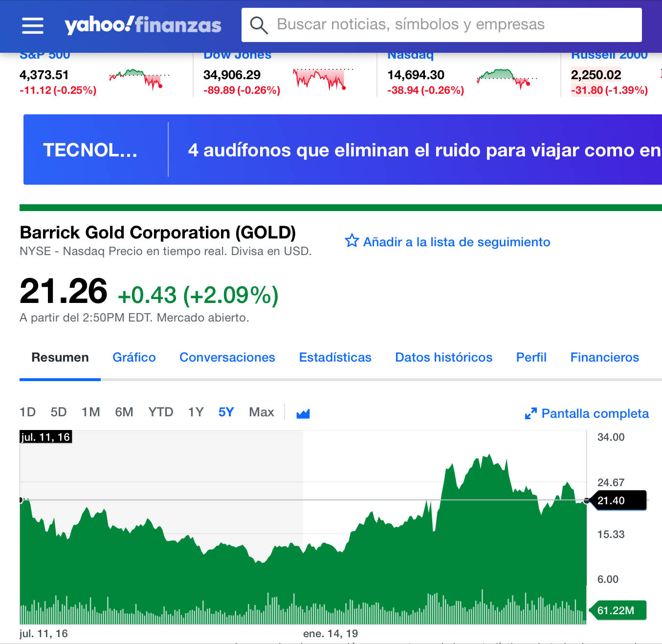The height and width of the screenshot is (644, 662).
Task: Switch to the Gráfico tab
Action: (134, 358)
